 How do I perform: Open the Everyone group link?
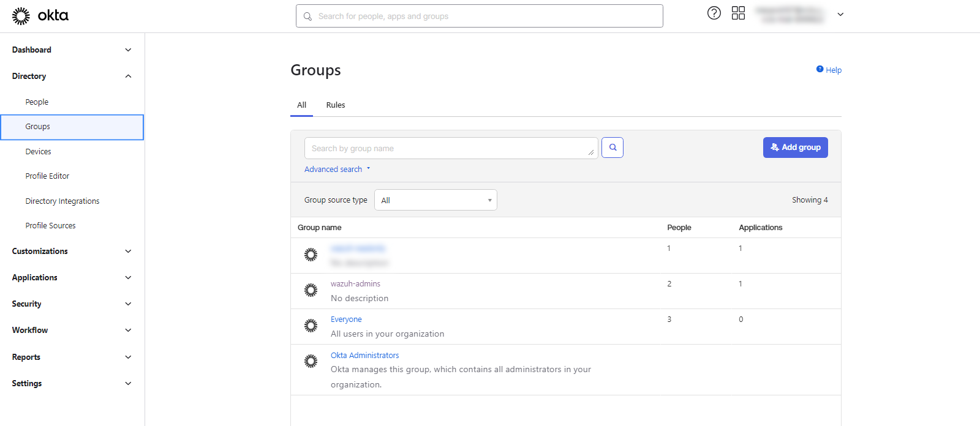click(346, 319)
